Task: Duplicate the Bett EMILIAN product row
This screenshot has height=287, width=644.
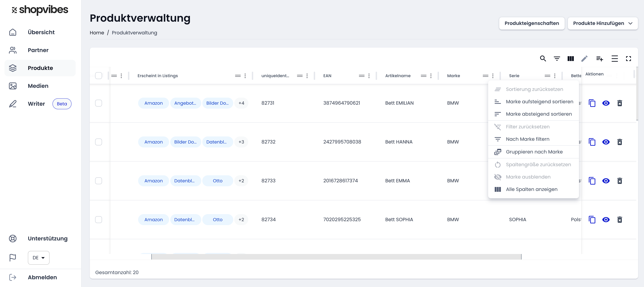Action: 592,103
